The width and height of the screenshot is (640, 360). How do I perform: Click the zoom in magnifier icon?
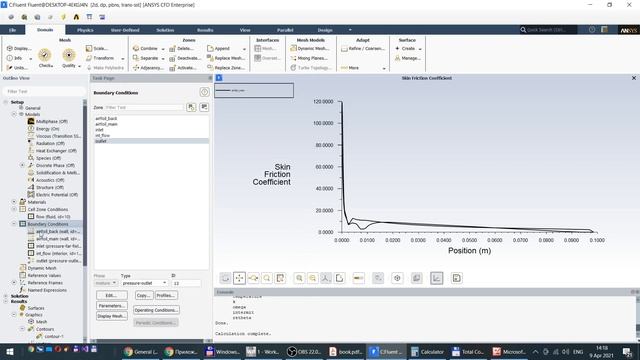pyautogui.click(x=299, y=278)
